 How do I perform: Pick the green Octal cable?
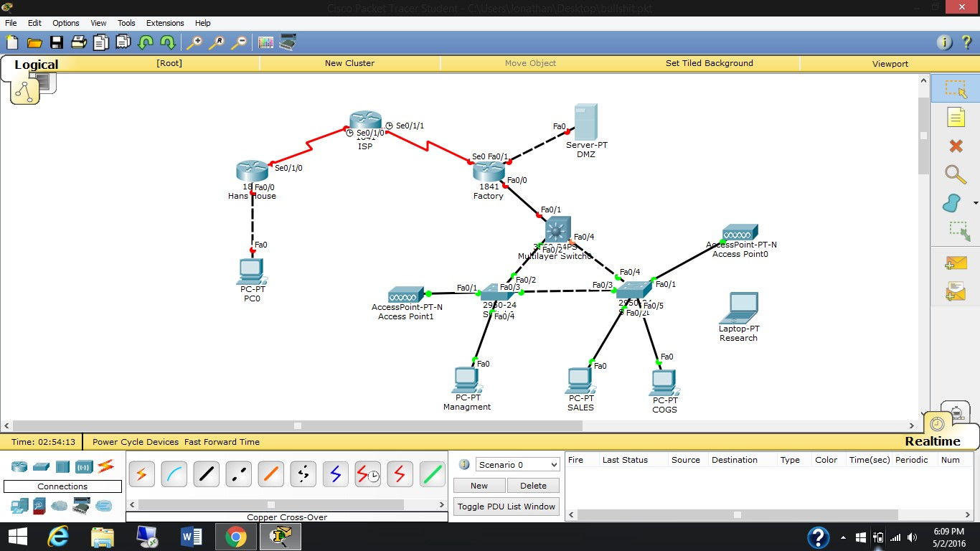pyautogui.click(x=432, y=474)
